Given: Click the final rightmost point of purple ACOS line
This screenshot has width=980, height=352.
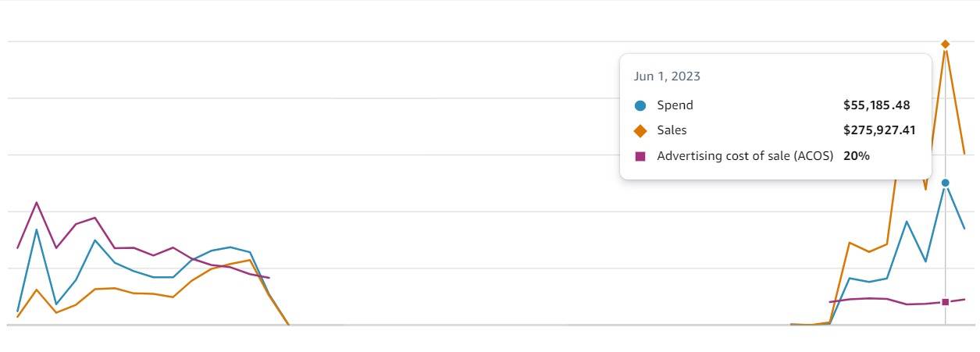Looking at the screenshot, I should [x=964, y=299].
